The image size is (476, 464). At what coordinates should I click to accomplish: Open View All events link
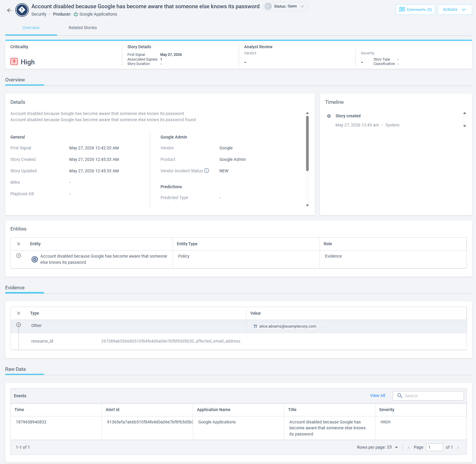point(378,395)
